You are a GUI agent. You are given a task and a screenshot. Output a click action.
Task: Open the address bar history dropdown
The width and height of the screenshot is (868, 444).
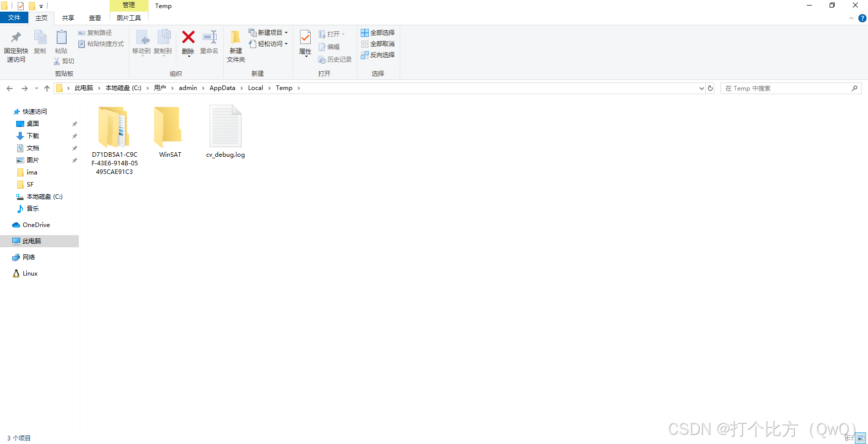[x=701, y=88]
